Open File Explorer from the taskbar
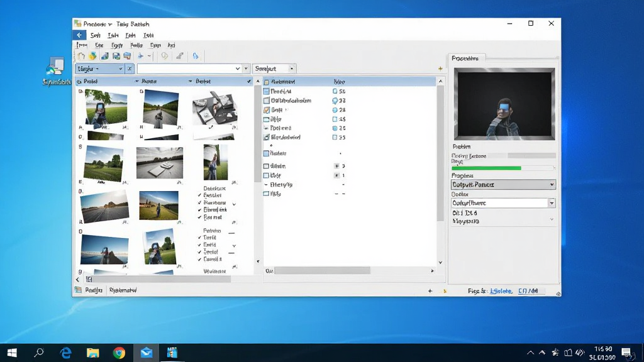Screen dimensions: 644x362 tap(93, 353)
